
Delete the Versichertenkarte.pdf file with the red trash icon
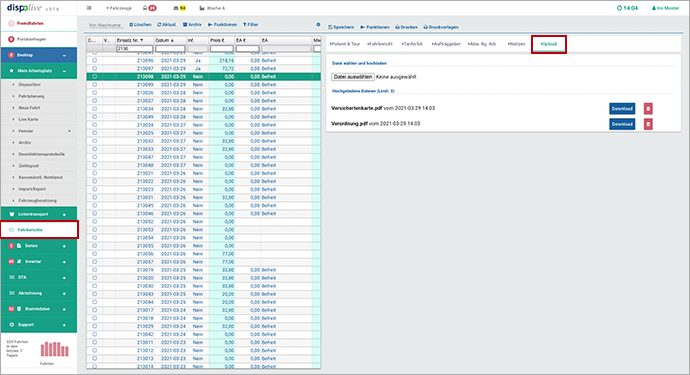pyautogui.click(x=648, y=109)
